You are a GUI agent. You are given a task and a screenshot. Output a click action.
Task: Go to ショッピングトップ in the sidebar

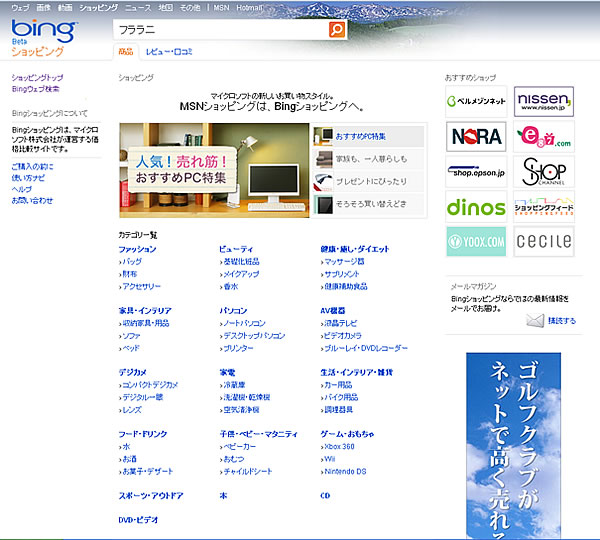coord(38,78)
